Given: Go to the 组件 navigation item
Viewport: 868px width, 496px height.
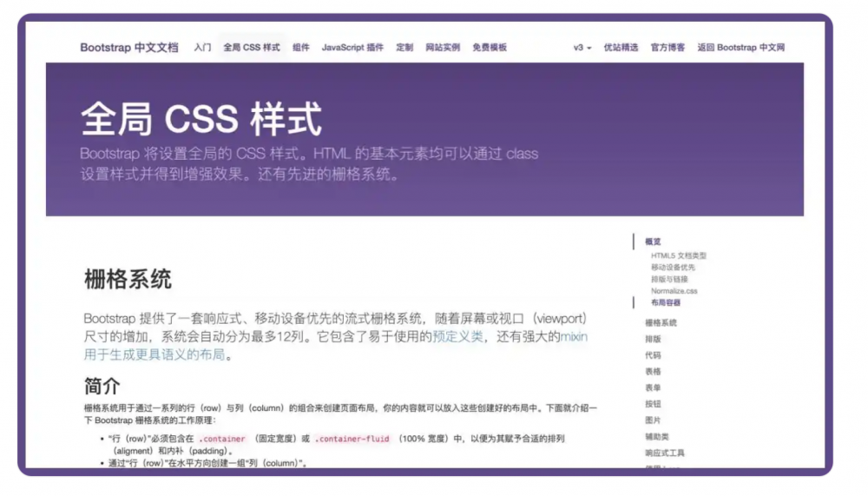Looking at the screenshot, I should click(x=301, y=48).
